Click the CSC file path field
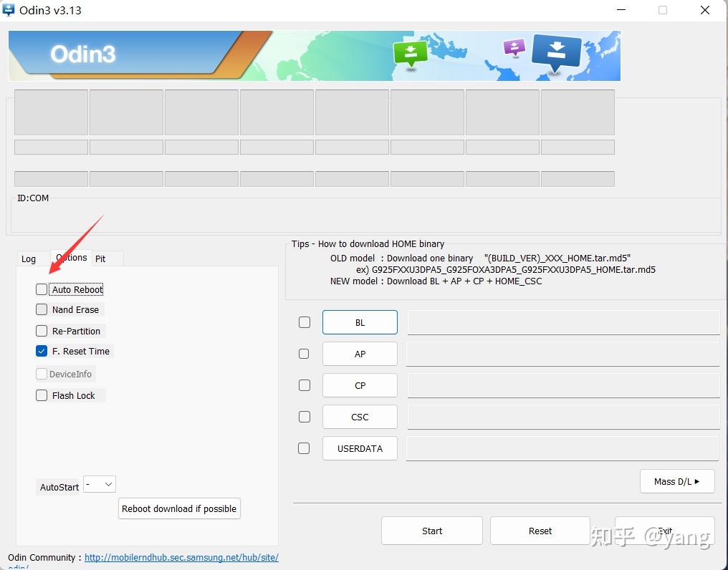Image resolution: width=728 pixels, height=570 pixels. [563, 417]
